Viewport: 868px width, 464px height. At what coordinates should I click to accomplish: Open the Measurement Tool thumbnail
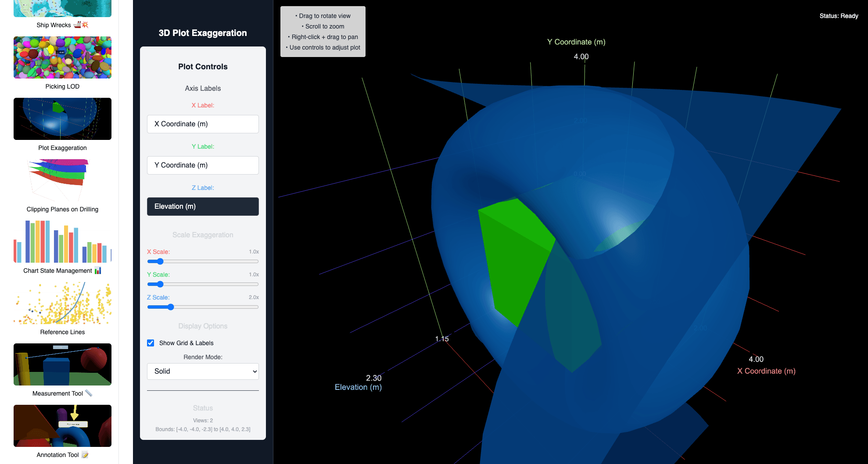click(62, 364)
